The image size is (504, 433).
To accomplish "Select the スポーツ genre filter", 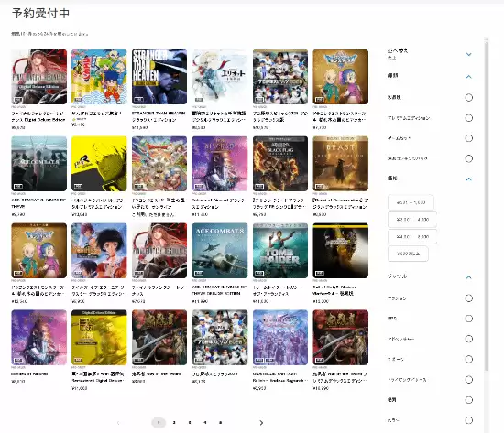I will [468, 359].
